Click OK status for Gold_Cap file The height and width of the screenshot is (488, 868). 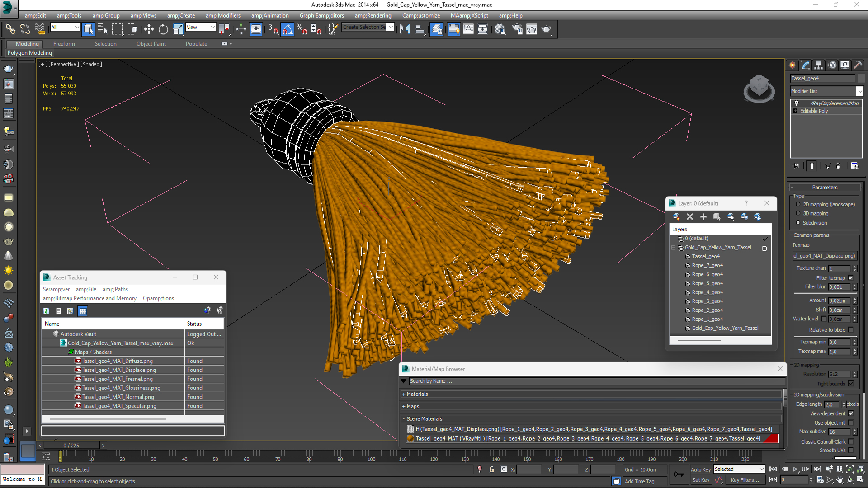(x=192, y=343)
